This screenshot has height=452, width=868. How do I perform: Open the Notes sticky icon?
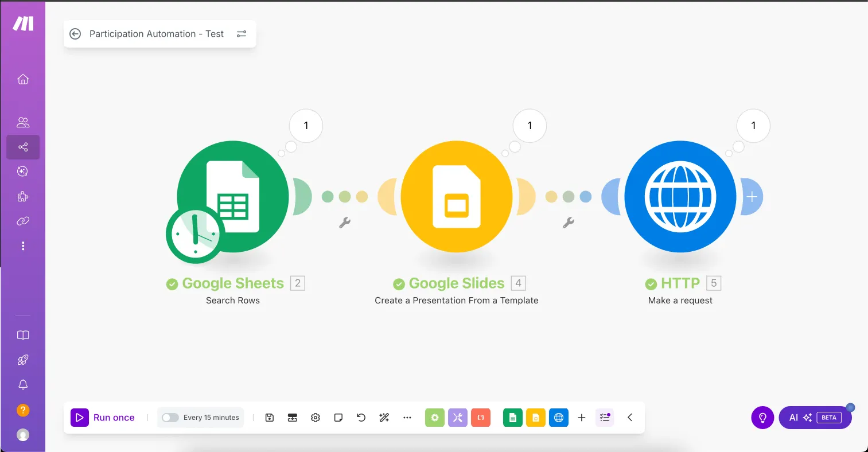coord(338,418)
